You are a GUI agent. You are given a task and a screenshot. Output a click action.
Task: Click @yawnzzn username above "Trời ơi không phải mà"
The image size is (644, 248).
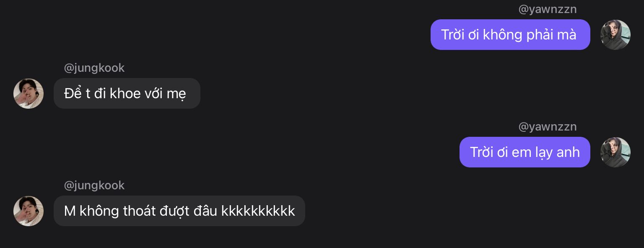tap(548, 9)
